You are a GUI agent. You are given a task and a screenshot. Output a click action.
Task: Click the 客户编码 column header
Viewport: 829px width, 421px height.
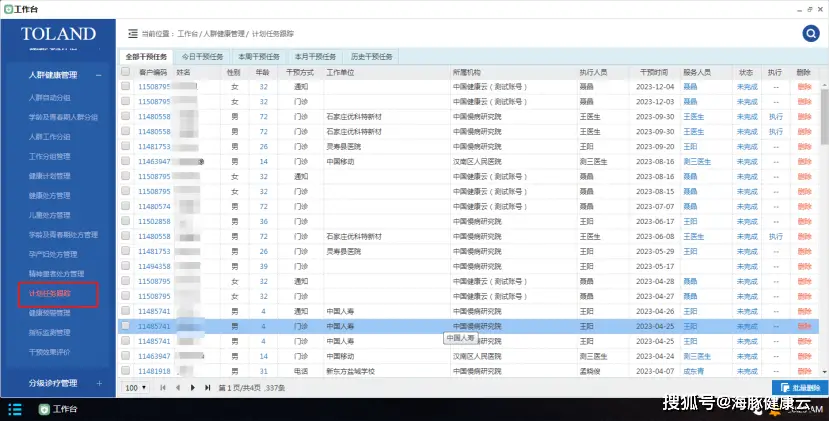pyautogui.click(x=153, y=72)
